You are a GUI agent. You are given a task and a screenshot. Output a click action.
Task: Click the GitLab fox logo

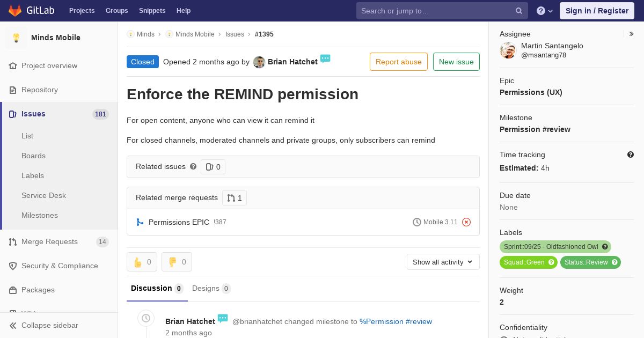pos(15,10)
